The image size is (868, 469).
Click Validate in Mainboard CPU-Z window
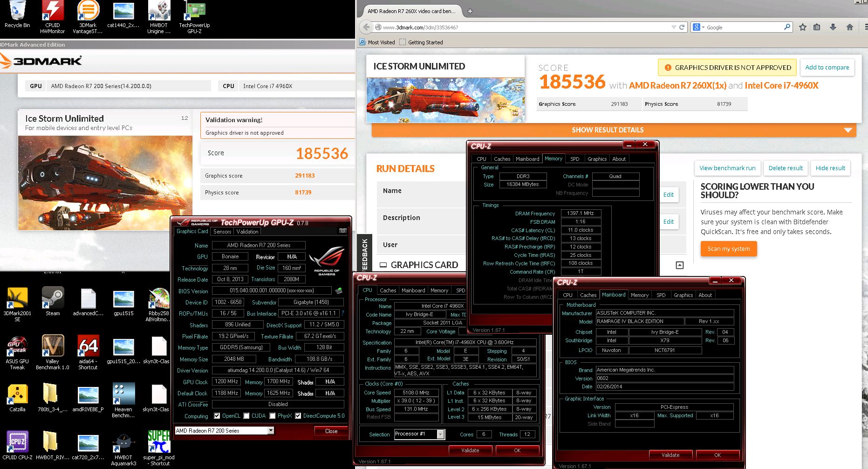670,455
